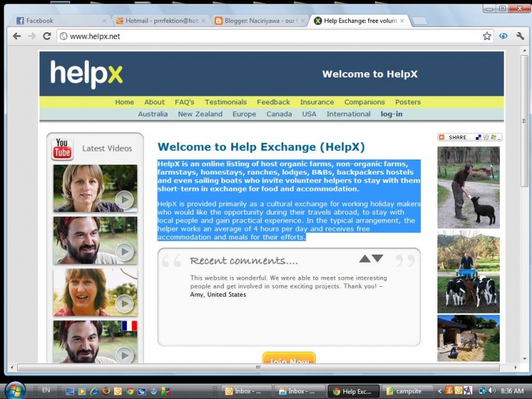Close the Help Exchange tab

point(402,21)
